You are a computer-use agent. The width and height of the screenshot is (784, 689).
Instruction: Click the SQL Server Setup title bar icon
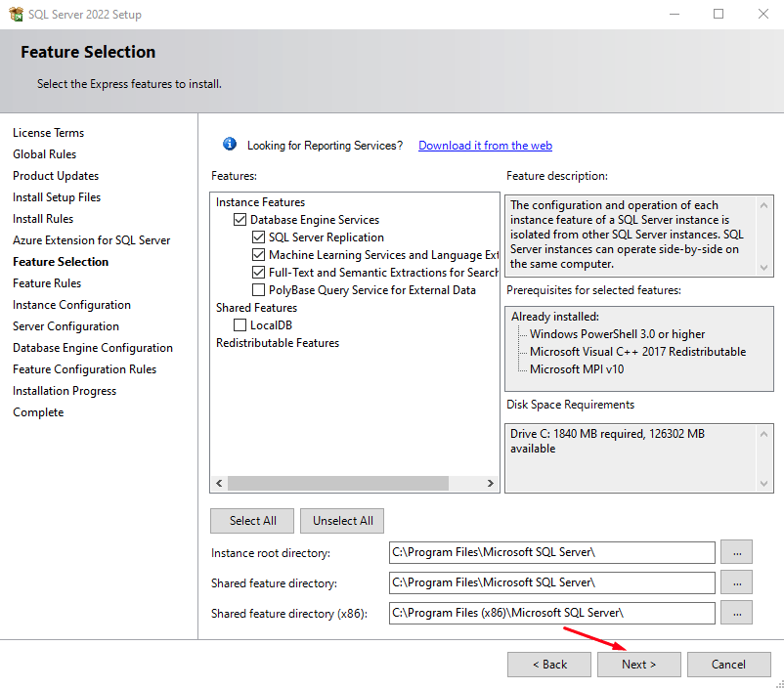click(x=16, y=14)
